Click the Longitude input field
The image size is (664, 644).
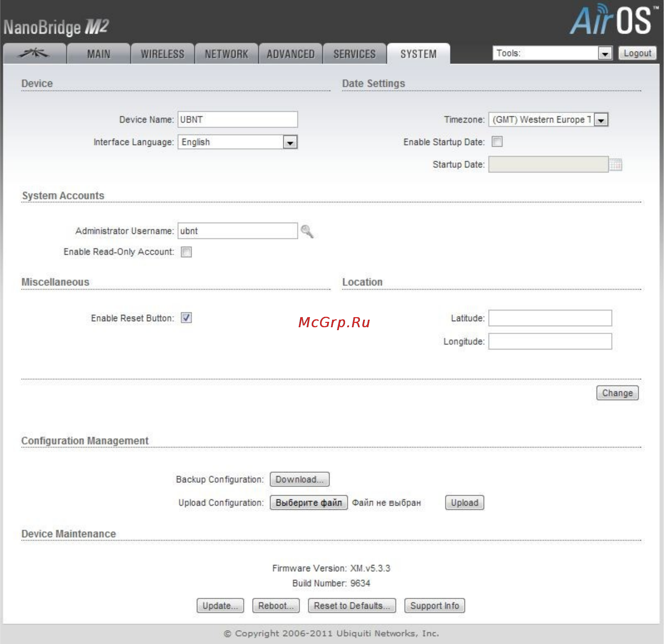click(550, 341)
